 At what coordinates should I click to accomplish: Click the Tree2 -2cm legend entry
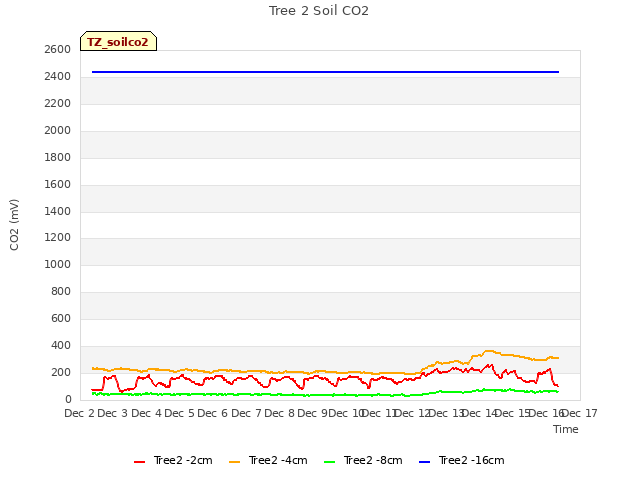coord(173,460)
